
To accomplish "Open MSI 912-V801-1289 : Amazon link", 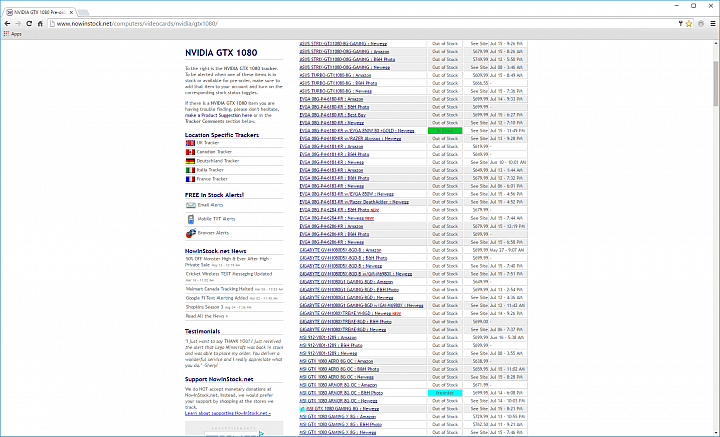I will point(328,338).
